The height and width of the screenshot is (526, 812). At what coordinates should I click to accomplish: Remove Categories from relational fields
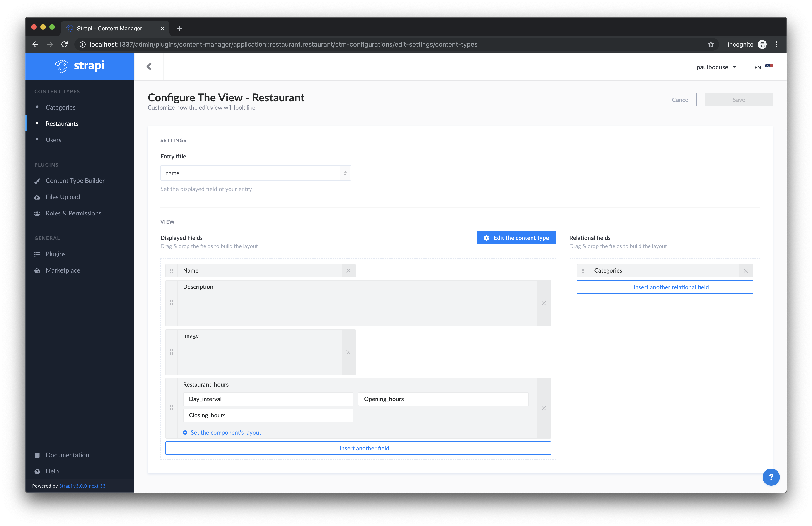(x=746, y=270)
